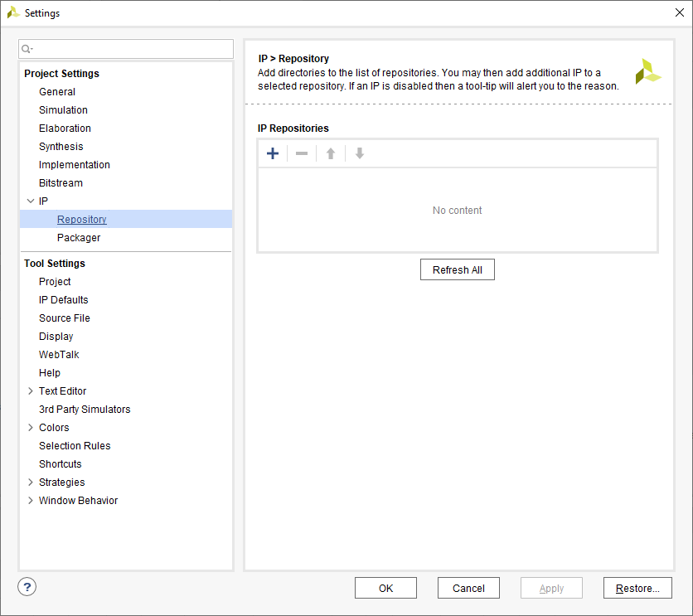Screen dimensions: 693x616
Task: Click the Restore... button
Action: point(637,588)
